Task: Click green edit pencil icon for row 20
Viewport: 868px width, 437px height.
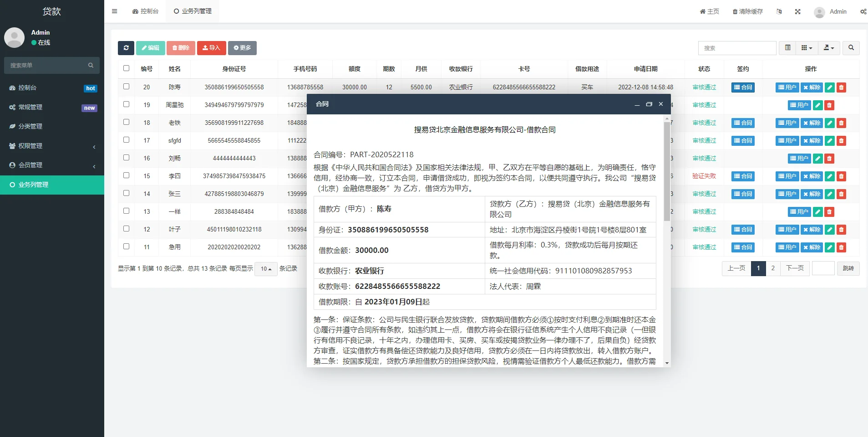Action: (830, 87)
